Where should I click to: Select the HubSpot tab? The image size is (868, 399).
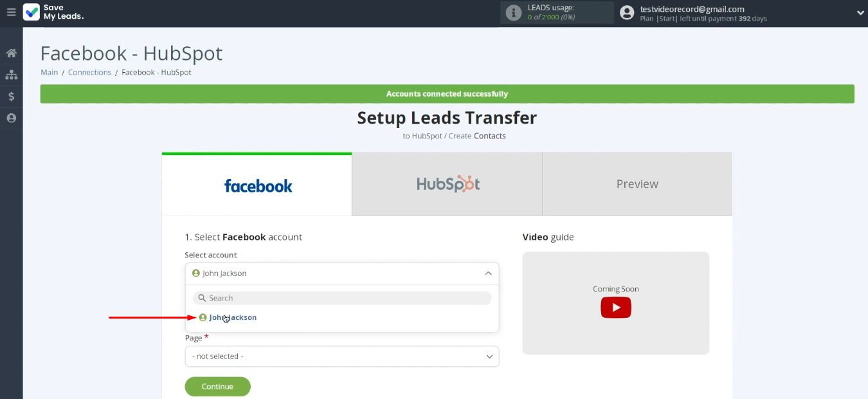point(448,185)
